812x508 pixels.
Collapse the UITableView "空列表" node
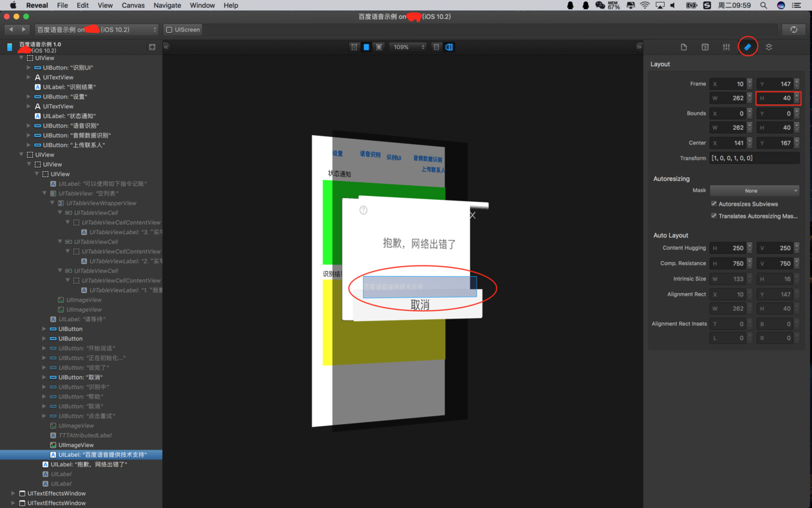coord(45,193)
